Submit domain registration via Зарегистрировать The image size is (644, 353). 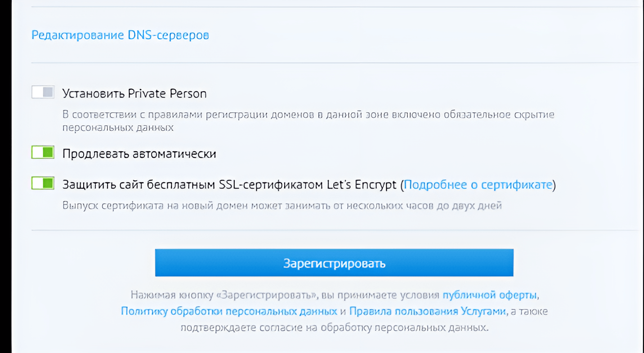point(334,263)
